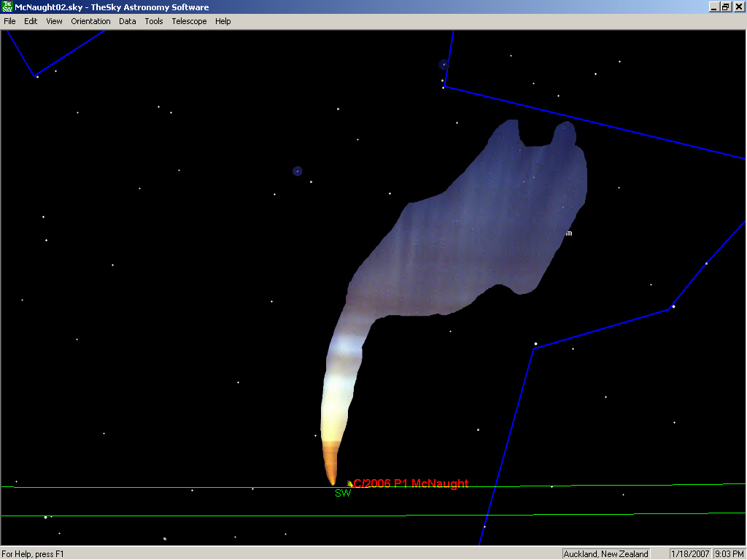Open the Edit menu

[x=31, y=21]
